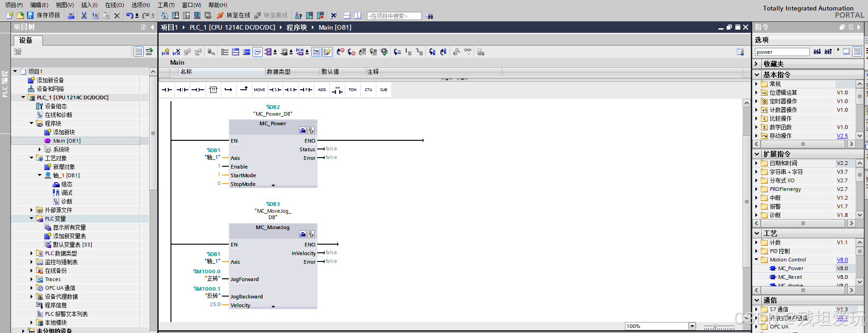Click the instruction search box containing power

click(782, 52)
